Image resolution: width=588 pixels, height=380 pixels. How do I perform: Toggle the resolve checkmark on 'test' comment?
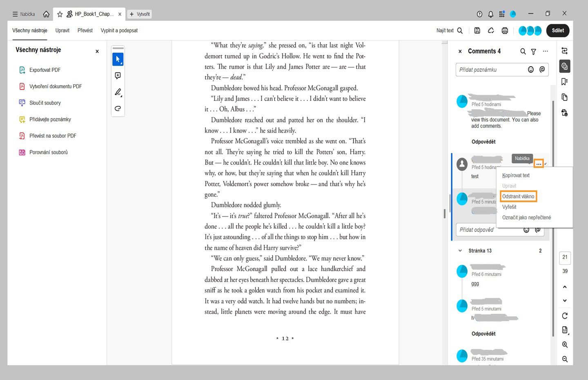(546, 164)
